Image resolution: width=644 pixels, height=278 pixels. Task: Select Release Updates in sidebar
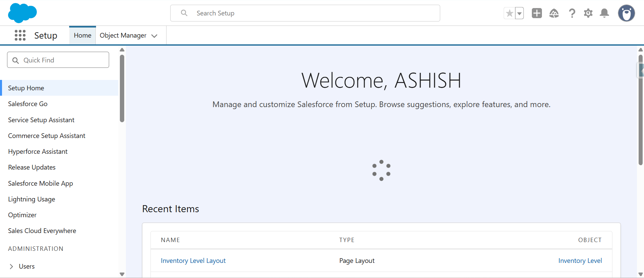[32, 167]
